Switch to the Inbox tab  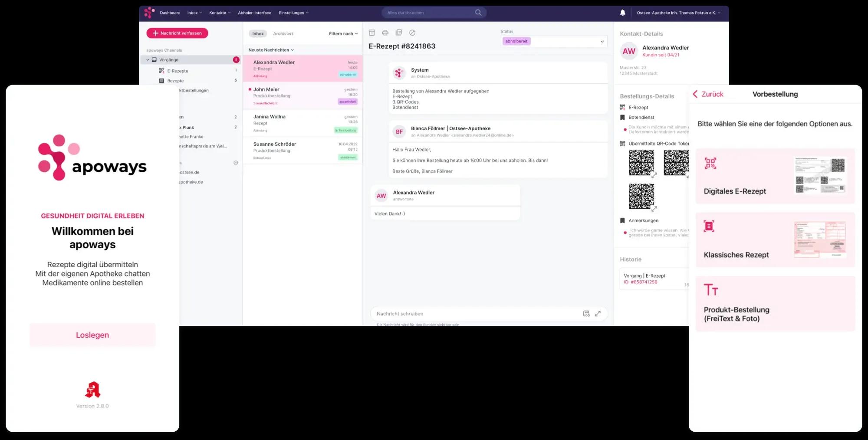click(x=258, y=33)
